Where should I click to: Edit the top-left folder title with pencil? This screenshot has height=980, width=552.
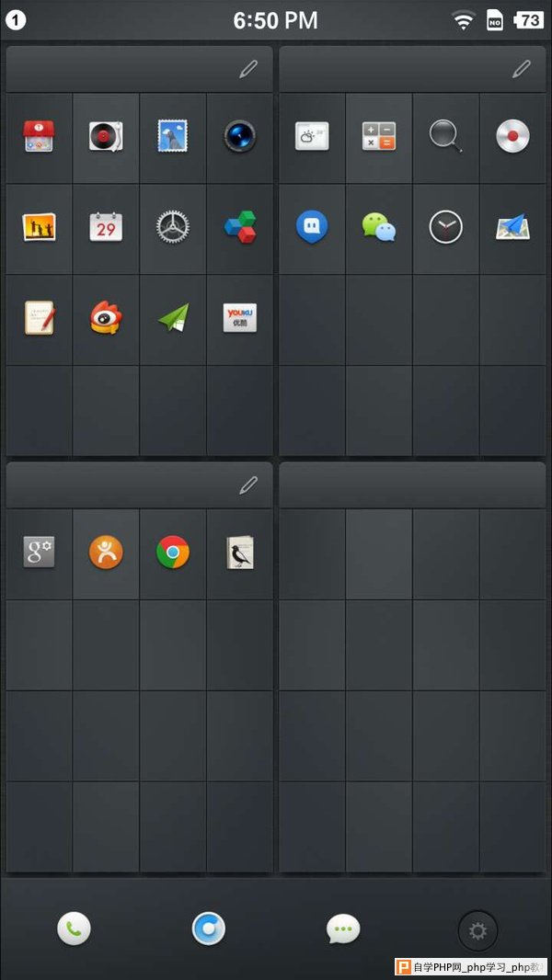click(x=248, y=69)
